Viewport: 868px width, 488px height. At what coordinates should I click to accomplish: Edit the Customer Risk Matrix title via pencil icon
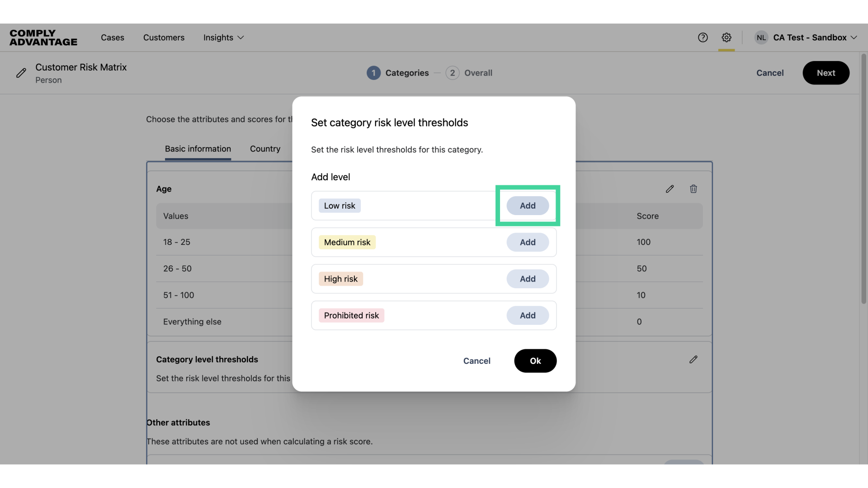click(21, 73)
